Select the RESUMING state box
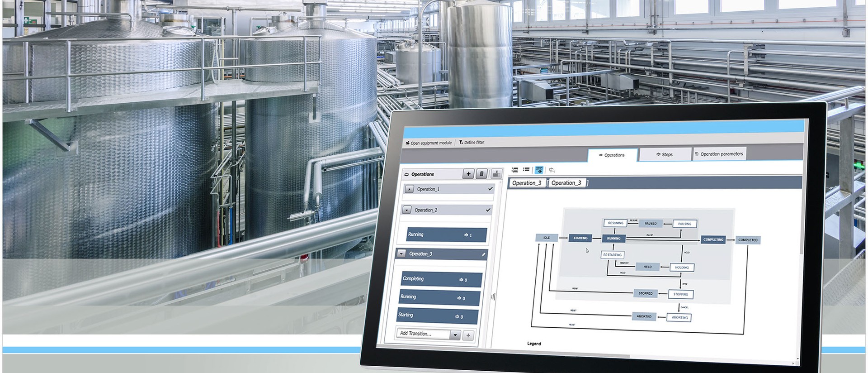 pyautogui.click(x=615, y=223)
